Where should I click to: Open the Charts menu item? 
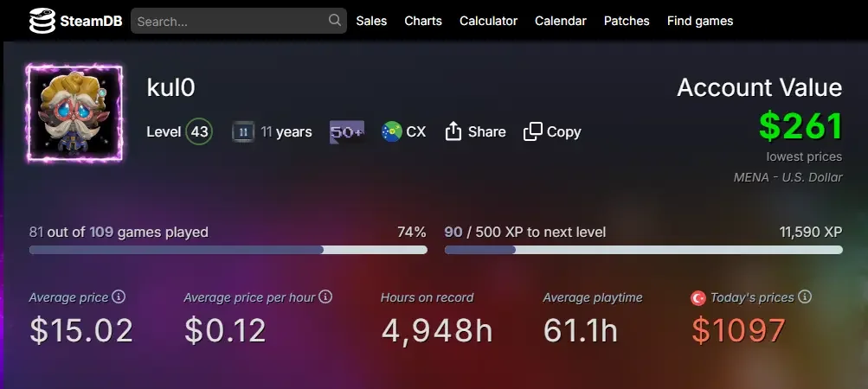point(423,21)
